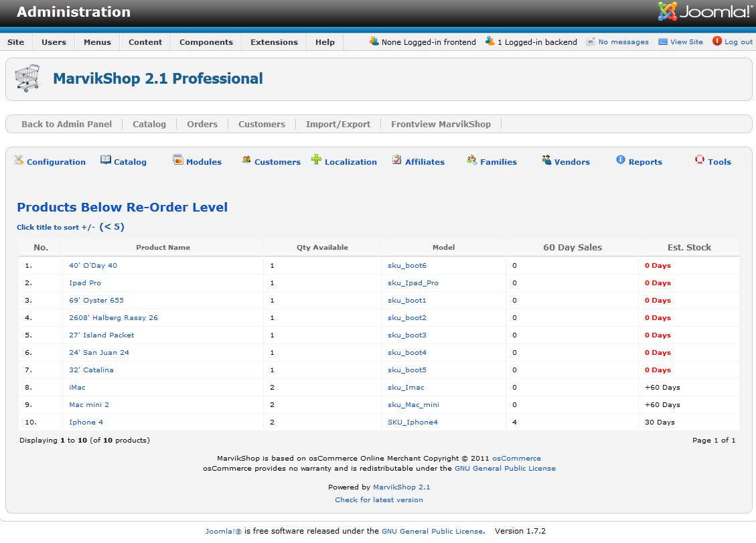Click model link sku_Ipad_Pro
Viewport: 756px width, 543px height.
pos(413,283)
